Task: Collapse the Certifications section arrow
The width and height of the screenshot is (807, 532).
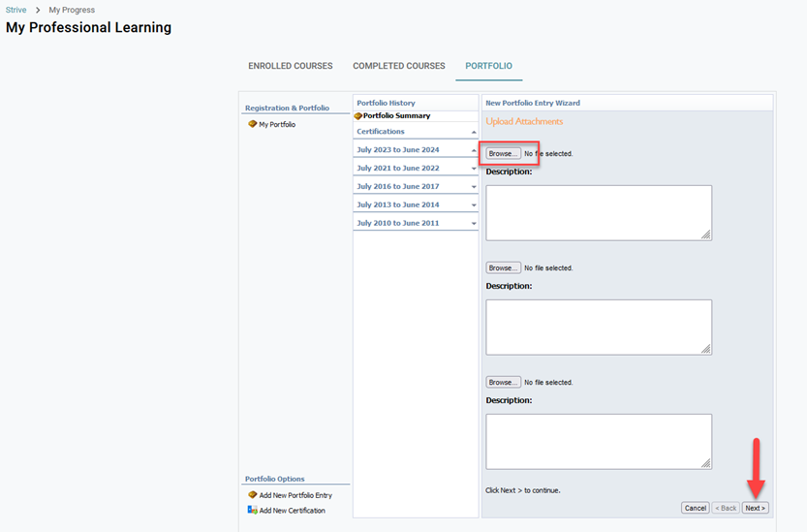Action: [474, 132]
